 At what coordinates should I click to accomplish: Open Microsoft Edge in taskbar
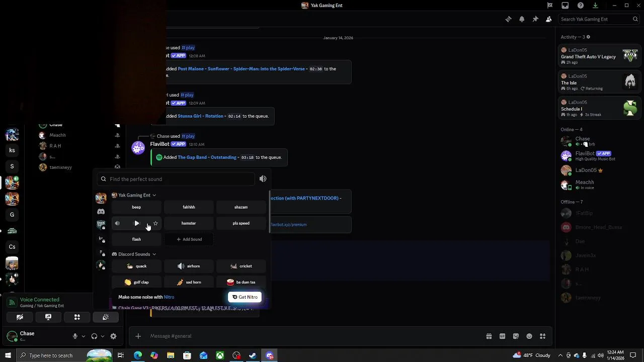click(x=137, y=355)
